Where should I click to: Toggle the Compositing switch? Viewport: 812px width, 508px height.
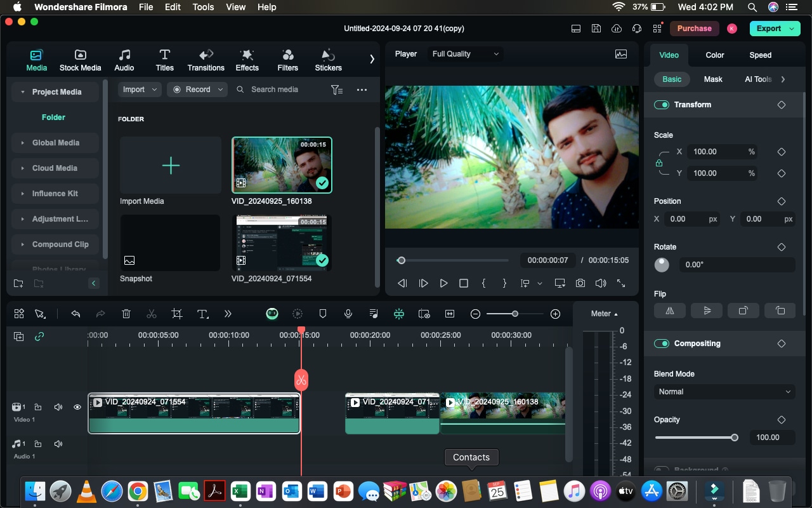[662, 344]
